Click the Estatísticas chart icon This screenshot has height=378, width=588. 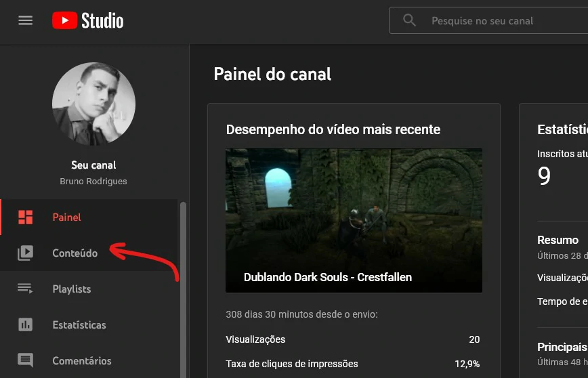tap(26, 324)
